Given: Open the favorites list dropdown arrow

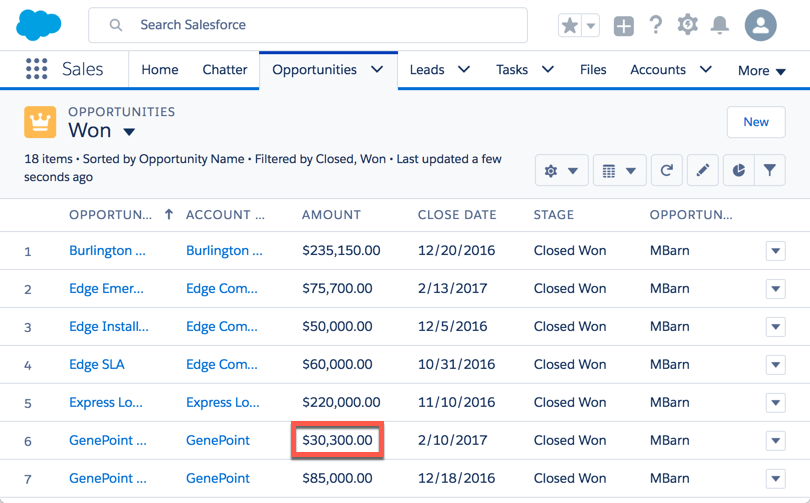Looking at the screenshot, I should (591, 25).
